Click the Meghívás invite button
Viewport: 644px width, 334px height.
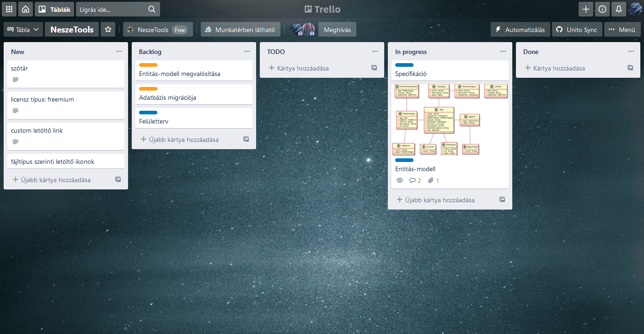click(x=337, y=30)
